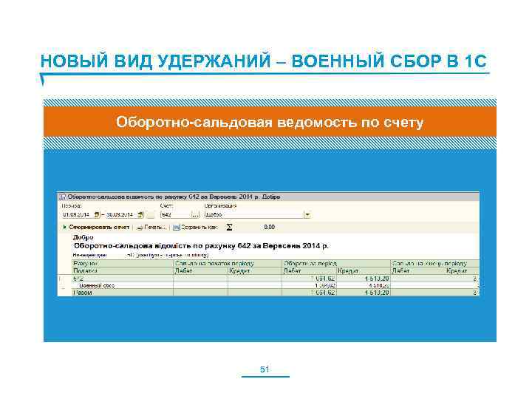Click Податки sub-header
532x399 pixels.
(x=123, y=270)
